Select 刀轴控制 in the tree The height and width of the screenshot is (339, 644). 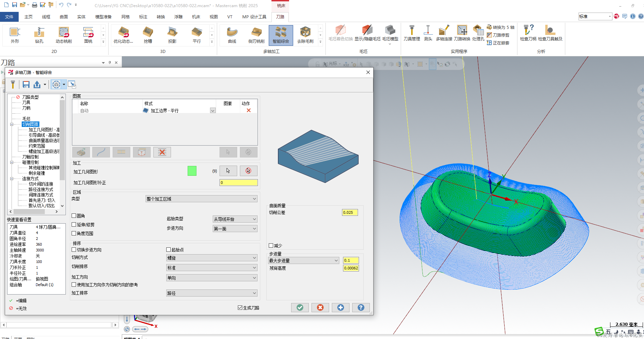[x=31, y=157]
